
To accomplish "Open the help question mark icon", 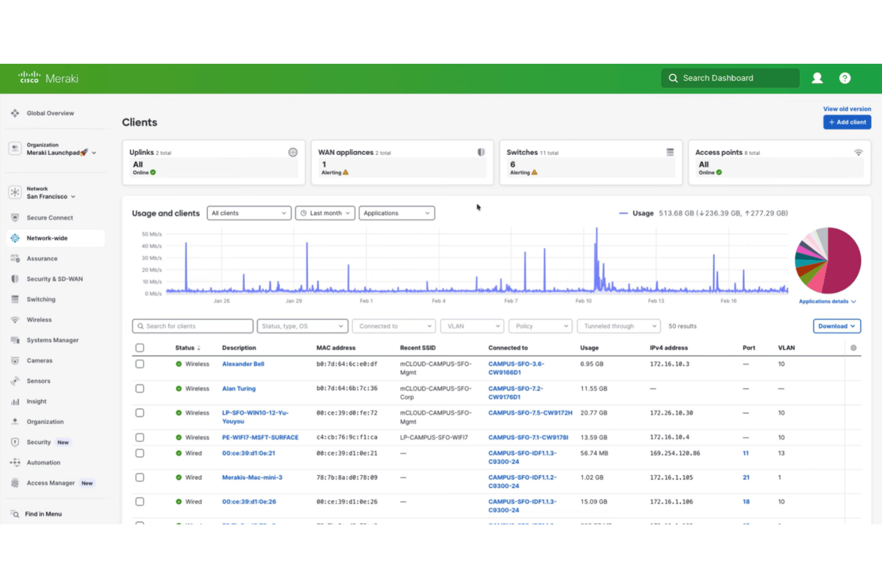I will [844, 78].
